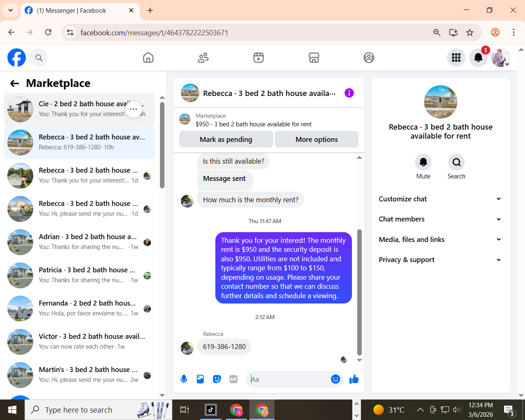Click the conversation list scrollbar
Image resolution: width=525 pixels, height=420 pixels.
point(162,145)
